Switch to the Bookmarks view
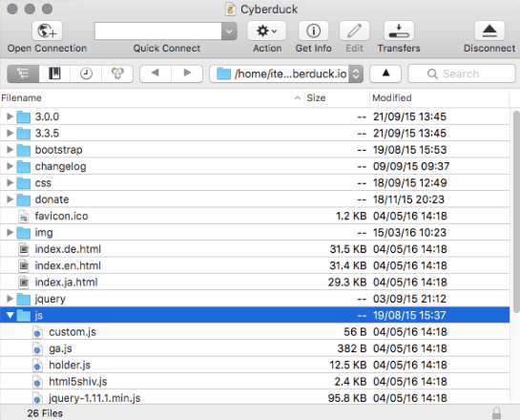This screenshot has width=520, height=420. pyautogui.click(x=54, y=73)
